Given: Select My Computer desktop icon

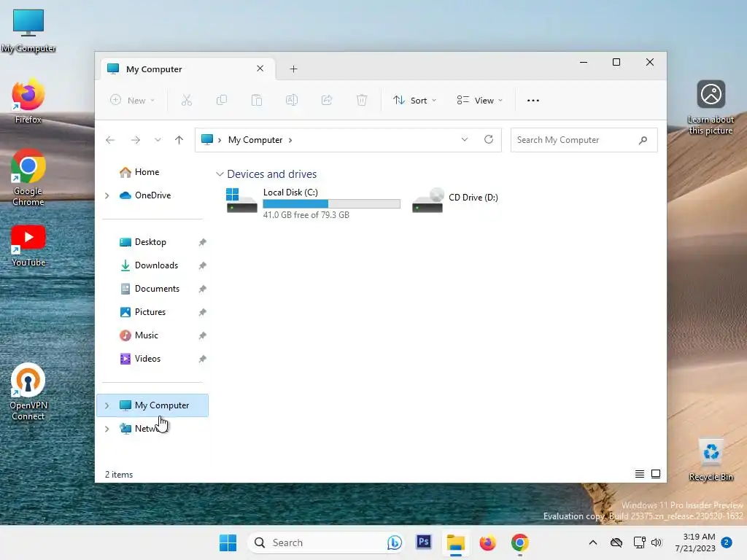Looking at the screenshot, I should tap(28, 31).
